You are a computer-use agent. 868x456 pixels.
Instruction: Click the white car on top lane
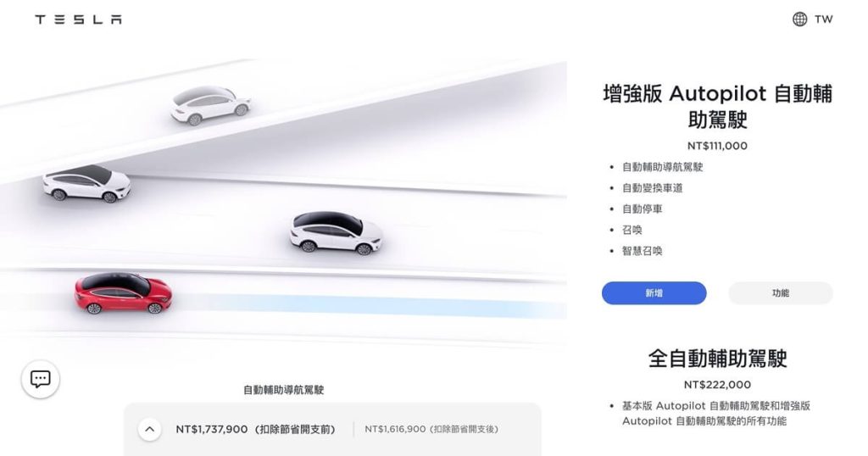[x=210, y=104]
